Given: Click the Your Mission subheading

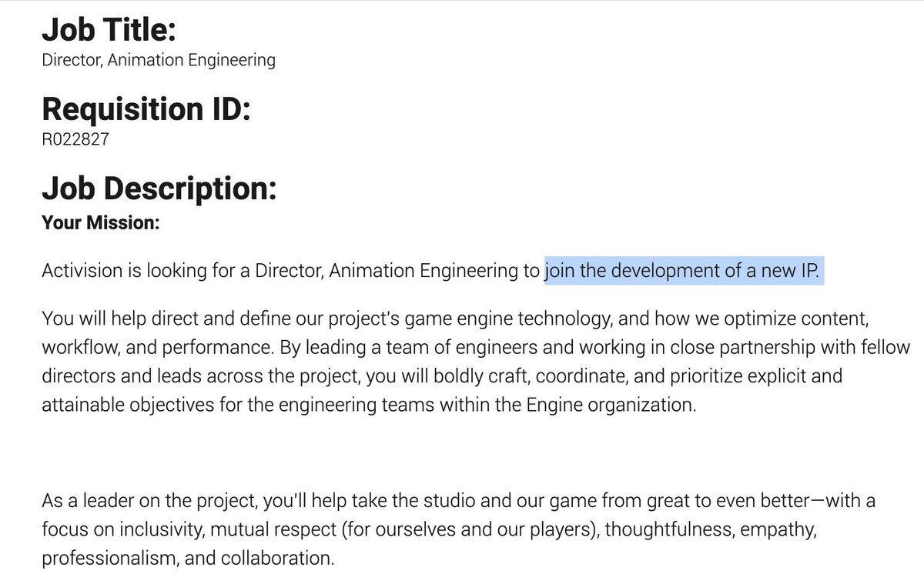Looking at the screenshot, I should pyautogui.click(x=100, y=223).
